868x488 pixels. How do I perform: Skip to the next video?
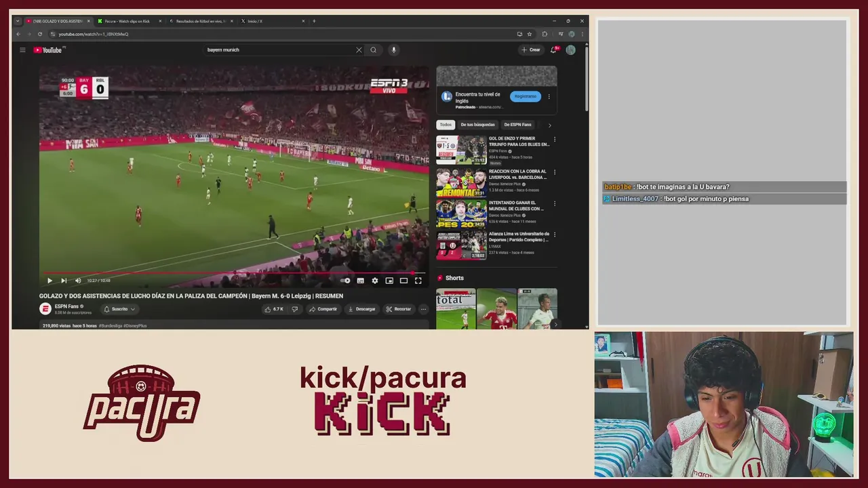[x=64, y=281]
